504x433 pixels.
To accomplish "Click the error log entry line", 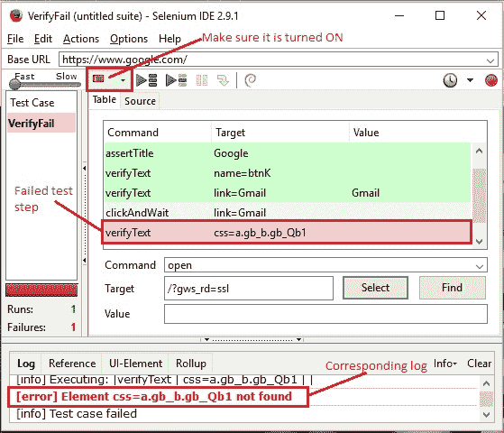I will [x=154, y=396].
